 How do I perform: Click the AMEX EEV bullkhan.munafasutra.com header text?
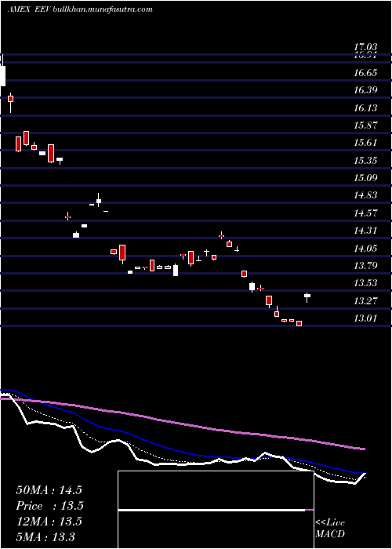point(80,9)
